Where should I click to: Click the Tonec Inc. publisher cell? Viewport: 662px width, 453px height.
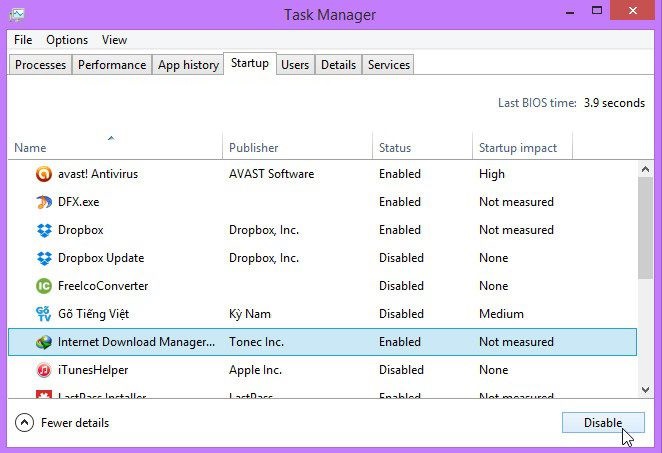(256, 342)
